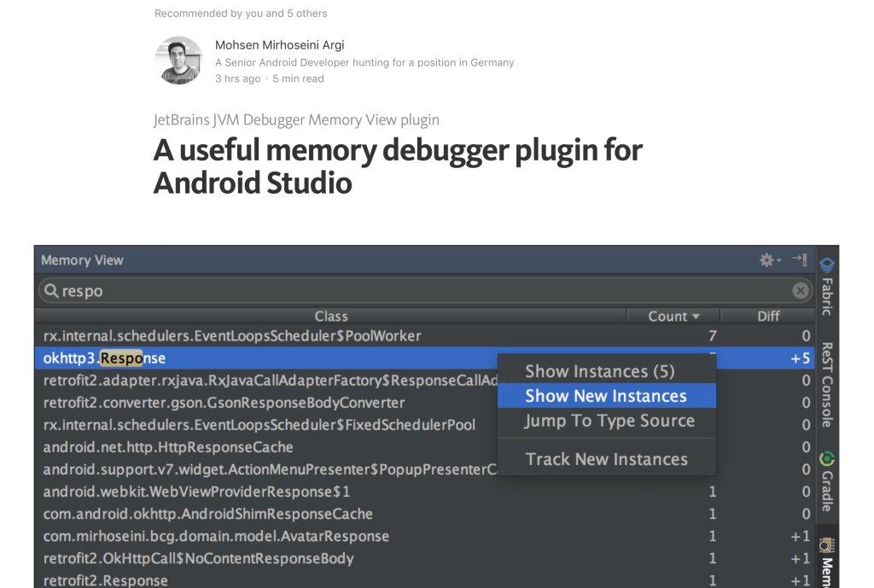The width and height of the screenshot is (874, 588).
Task: Click the +5 diff value for okhttp3.Response
Action: point(800,358)
